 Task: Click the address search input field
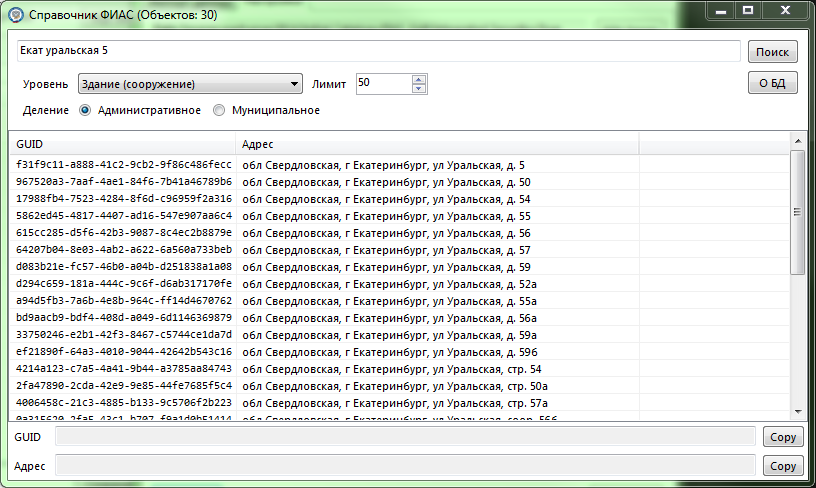point(378,51)
